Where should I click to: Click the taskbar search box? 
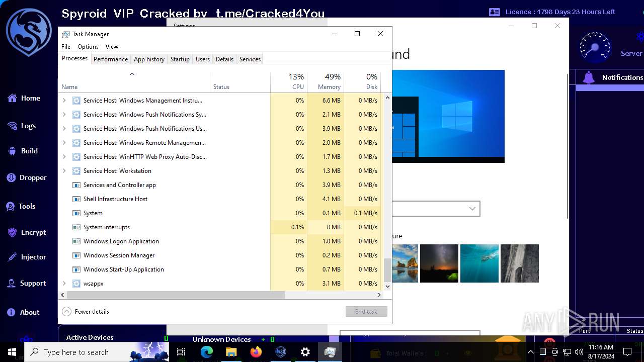point(97,352)
